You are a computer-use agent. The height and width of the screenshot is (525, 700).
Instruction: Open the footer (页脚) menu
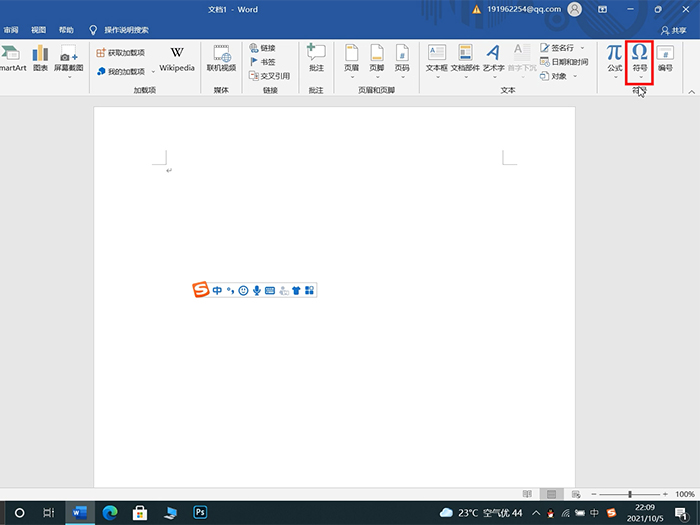click(377, 62)
